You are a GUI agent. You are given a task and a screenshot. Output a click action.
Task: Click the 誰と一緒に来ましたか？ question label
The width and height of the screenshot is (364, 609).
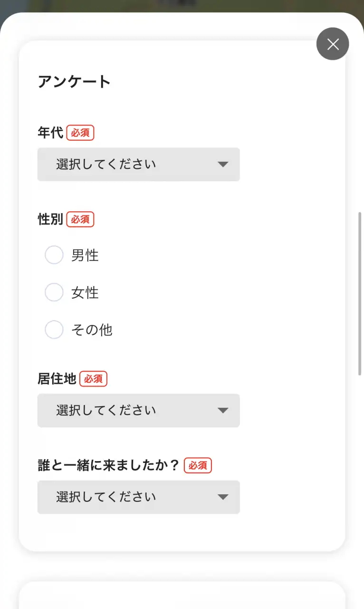click(x=109, y=465)
